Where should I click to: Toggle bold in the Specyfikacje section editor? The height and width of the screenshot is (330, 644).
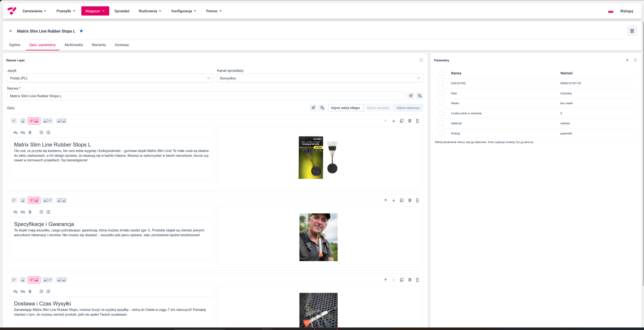click(30, 212)
